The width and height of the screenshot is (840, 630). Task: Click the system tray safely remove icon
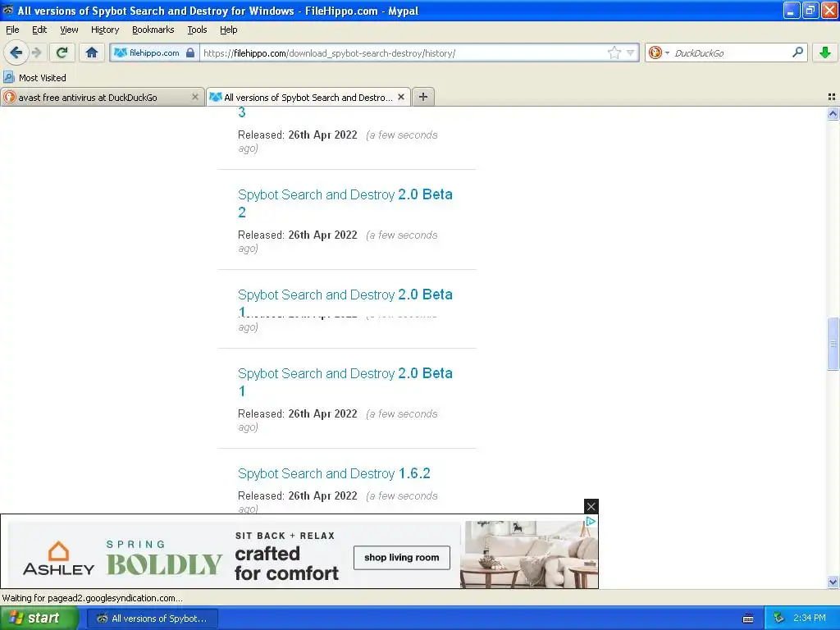point(779,619)
